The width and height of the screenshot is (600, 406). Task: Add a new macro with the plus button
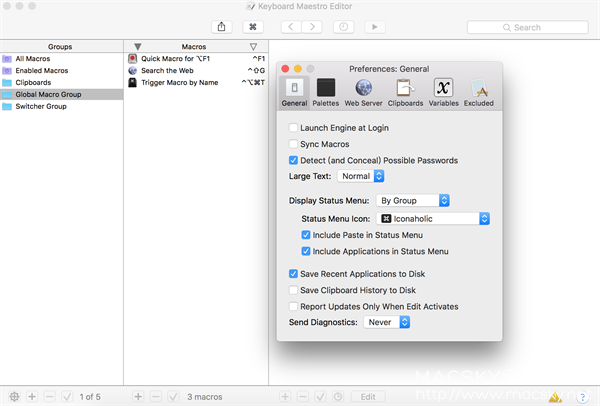pos(138,396)
